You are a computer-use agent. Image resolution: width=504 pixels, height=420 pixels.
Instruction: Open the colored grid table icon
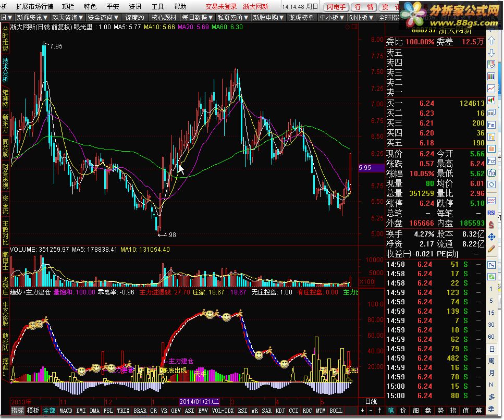(x=491, y=76)
